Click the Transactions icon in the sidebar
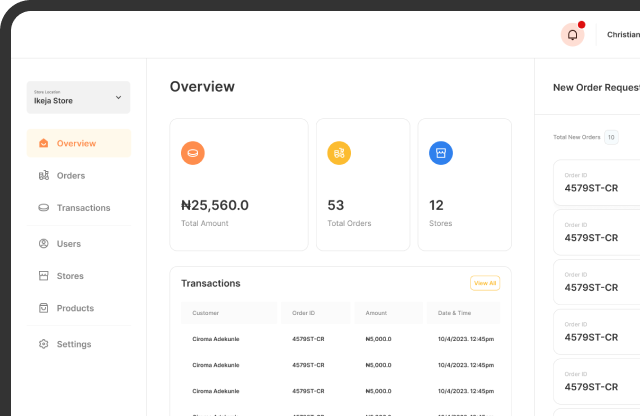Screen dimensions: 640x416 [x=44, y=208]
